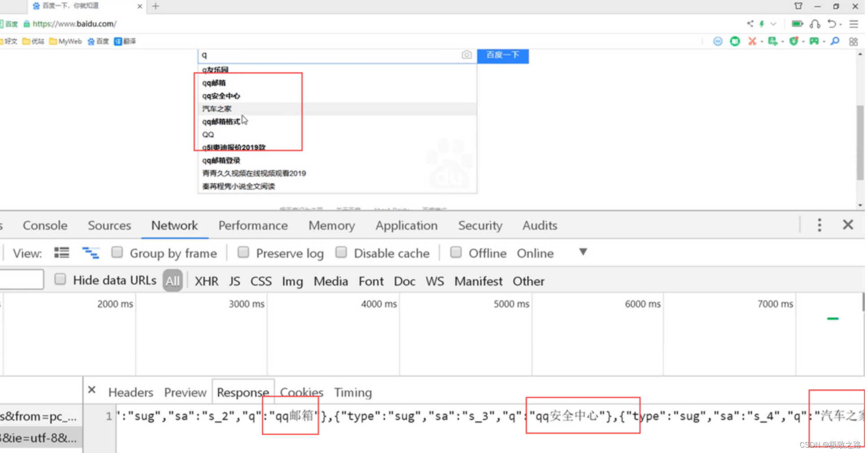The image size is (868, 453).
Task: Open dropdown next to the undo arrow
Action: [x=840, y=25]
